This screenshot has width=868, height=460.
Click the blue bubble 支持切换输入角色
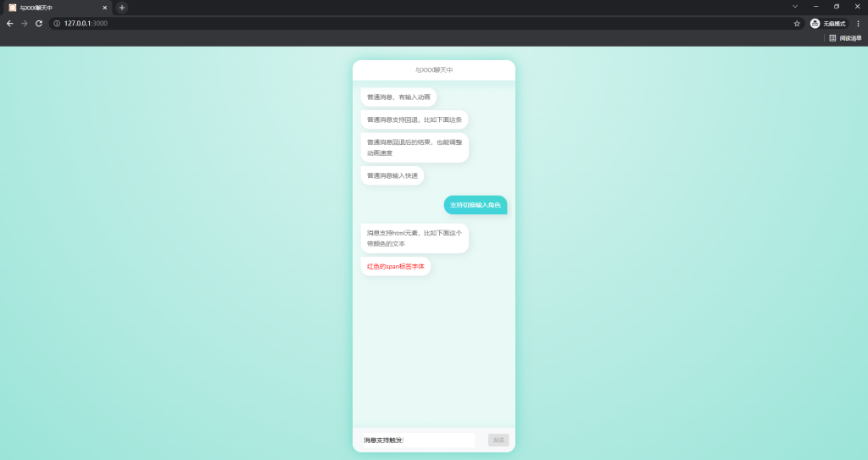[476, 205]
